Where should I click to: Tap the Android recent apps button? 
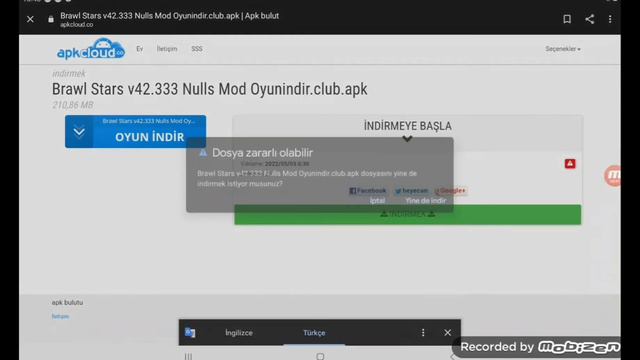tap(188, 356)
